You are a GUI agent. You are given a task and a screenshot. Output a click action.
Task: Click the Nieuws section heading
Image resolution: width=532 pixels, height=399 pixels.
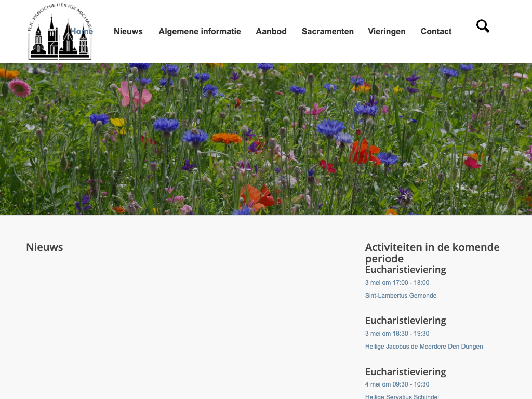point(45,247)
